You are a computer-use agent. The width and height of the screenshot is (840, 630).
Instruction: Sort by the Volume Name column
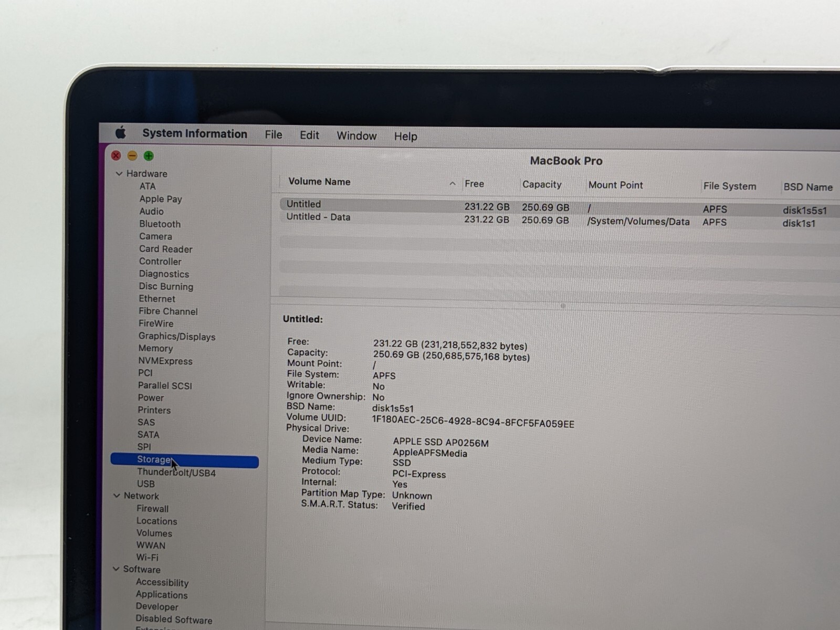[319, 182]
